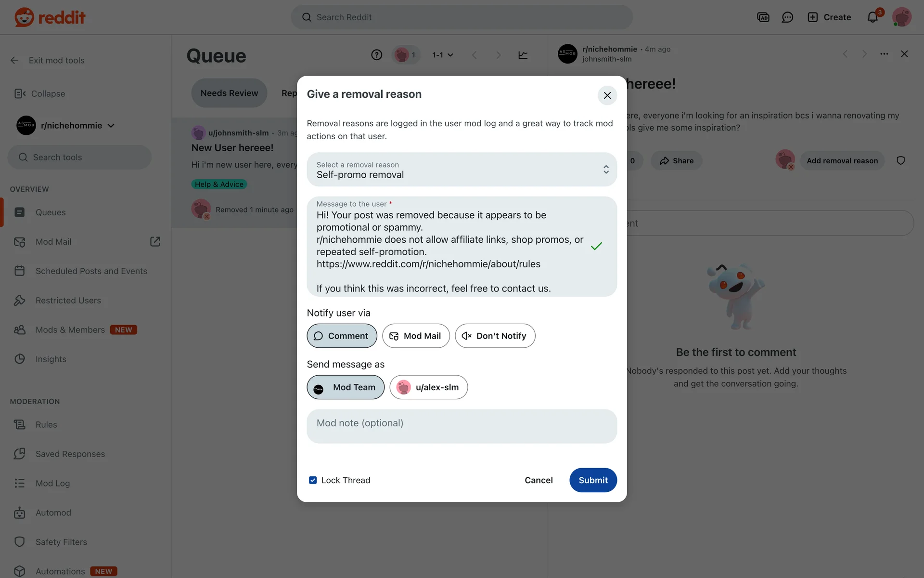This screenshot has width=924, height=578.
Task: Expand the r/nichehommie community switcher
Action: point(66,125)
